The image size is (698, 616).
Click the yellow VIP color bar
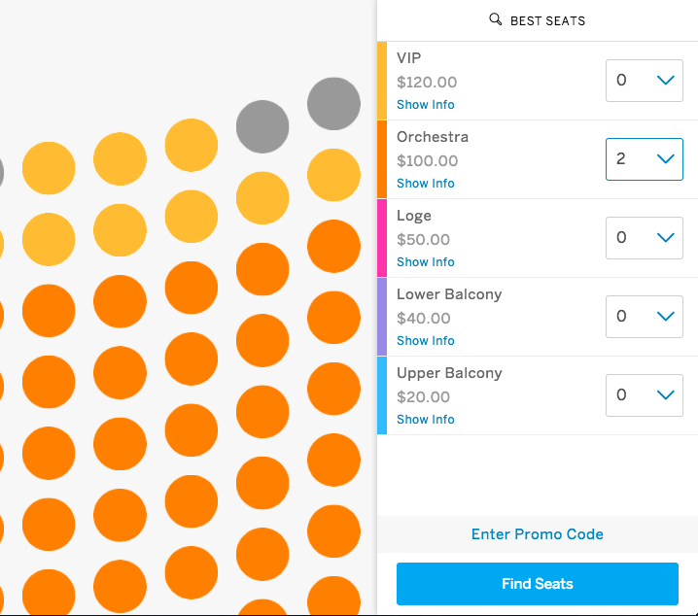pos(382,81)
